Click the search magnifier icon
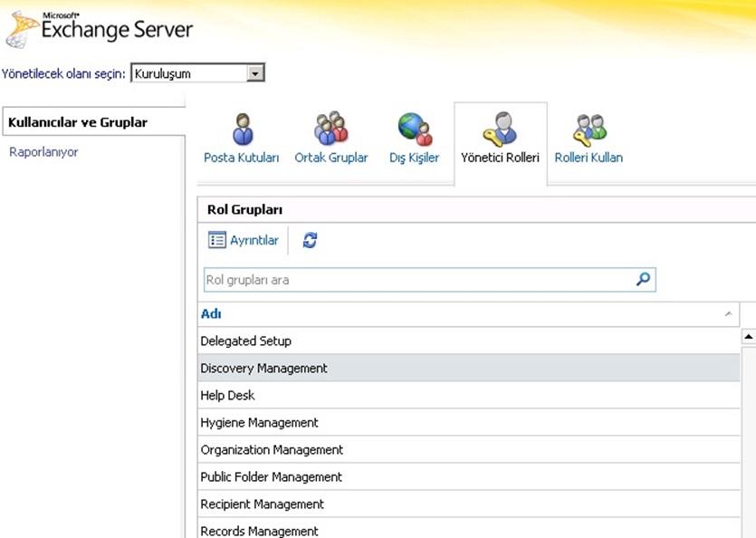The height and width of the screenshot is (538, 756). pyautogui.click(x=643, y=280)
